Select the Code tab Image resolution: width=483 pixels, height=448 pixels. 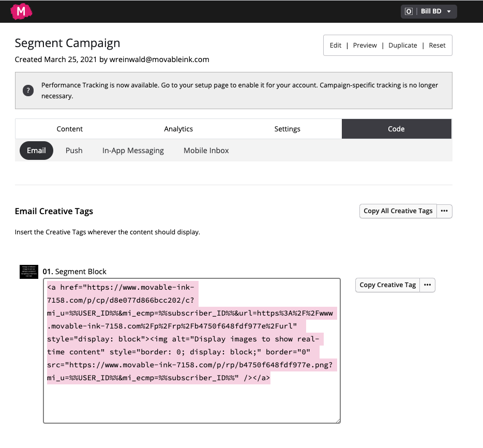(397, 129)
